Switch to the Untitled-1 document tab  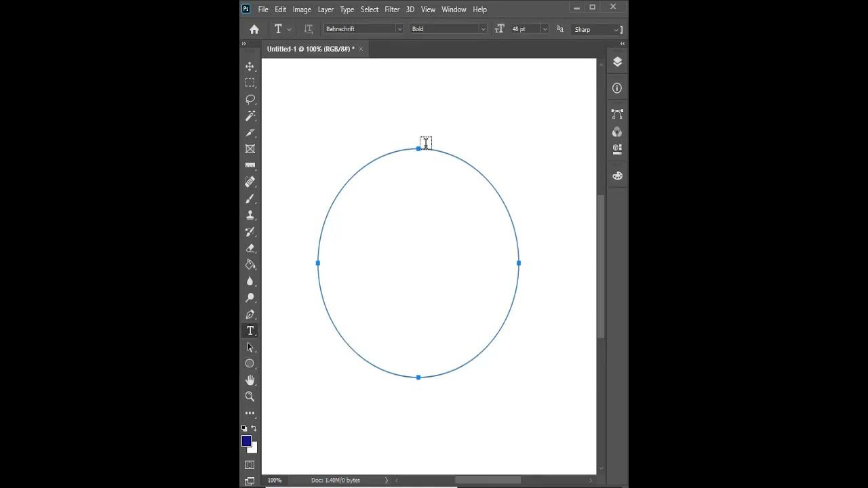pyautogui.click(x=311, y=49)
